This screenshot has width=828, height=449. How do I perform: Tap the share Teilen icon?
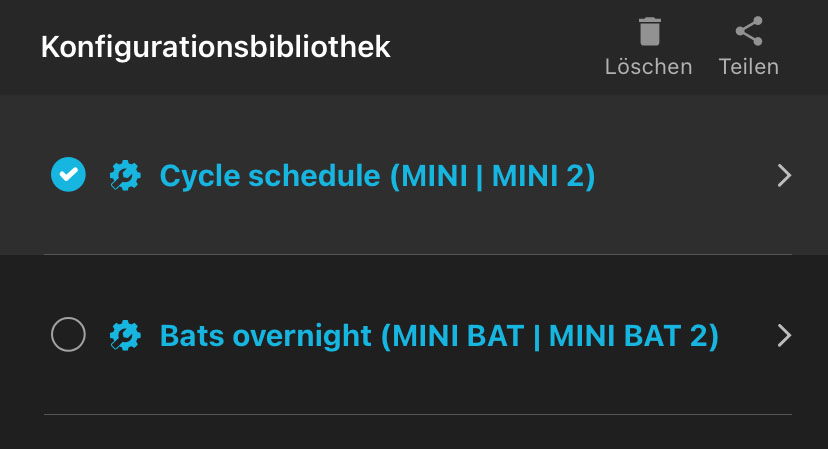click(748, 32)
